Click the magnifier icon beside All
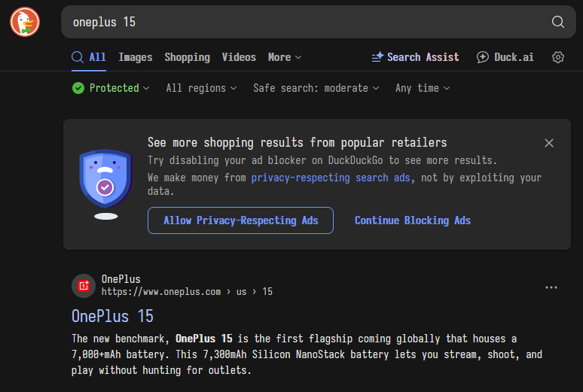Viewport: 583px width, 392px height. coord(78,57)
